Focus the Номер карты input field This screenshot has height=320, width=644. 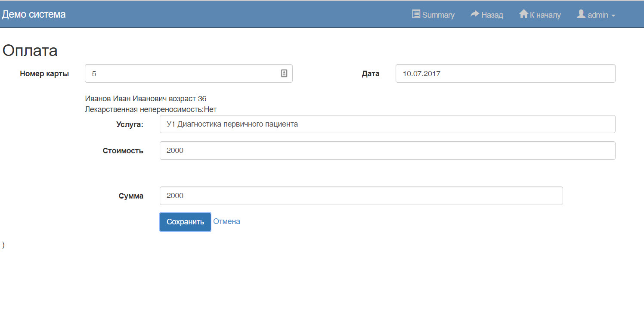click(x=181, y=74)
